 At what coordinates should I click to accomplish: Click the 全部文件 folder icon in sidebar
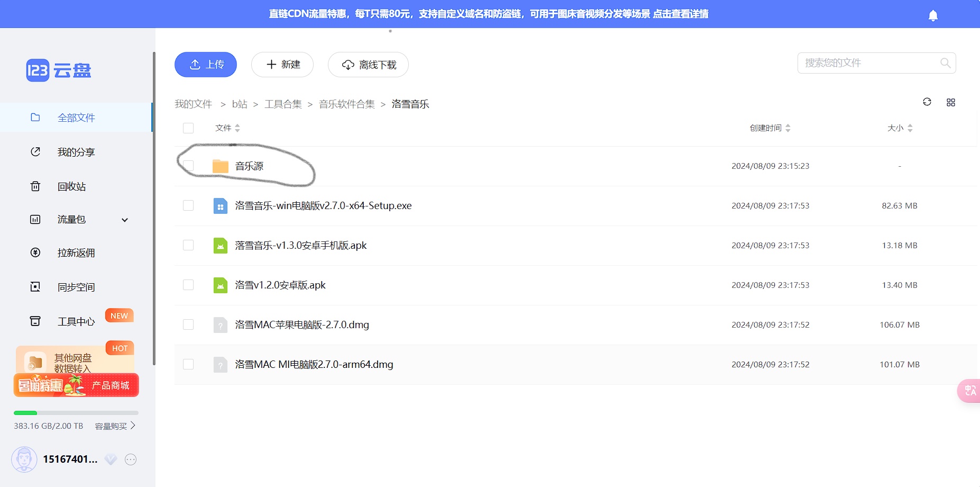click(35, 118)
